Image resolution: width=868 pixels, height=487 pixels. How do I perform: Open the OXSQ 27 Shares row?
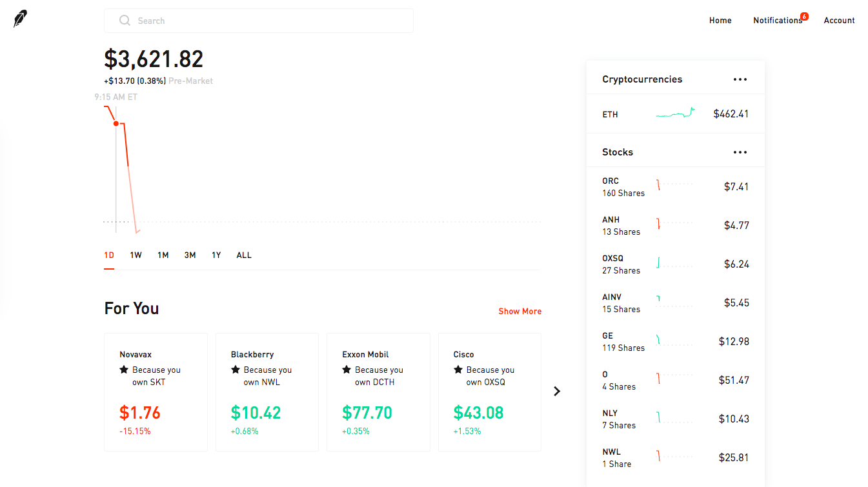pos(676,264)
